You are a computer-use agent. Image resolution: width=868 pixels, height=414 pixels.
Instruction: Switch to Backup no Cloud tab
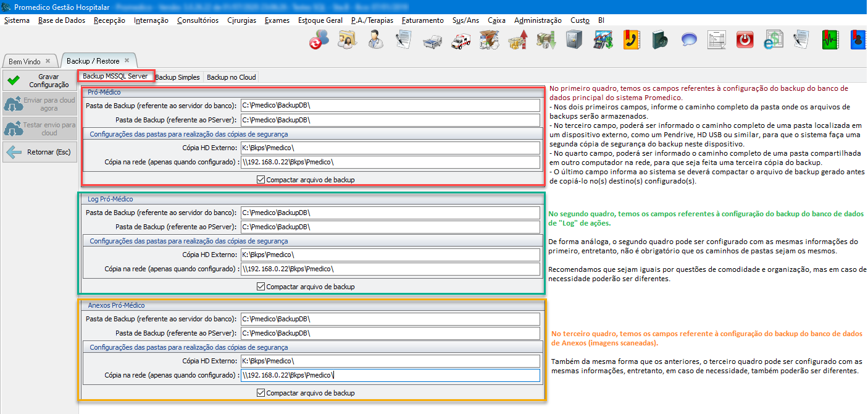pyautogui.click(x=231, y=77)
